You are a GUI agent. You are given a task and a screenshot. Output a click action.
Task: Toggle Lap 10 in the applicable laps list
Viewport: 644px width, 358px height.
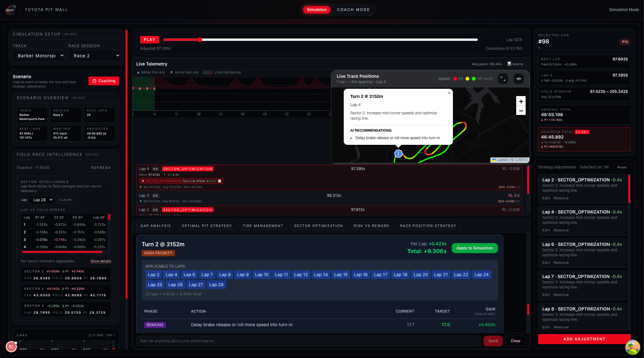[262, 275]
